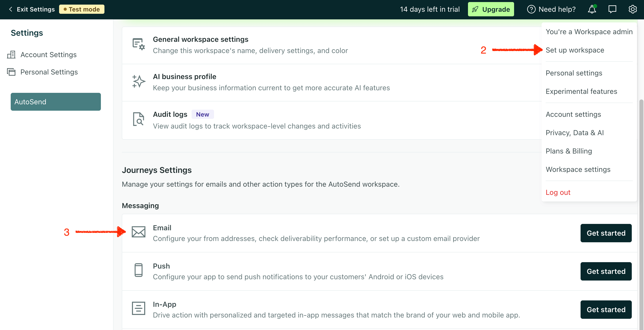
Task: Click the notification bell icon
Action: [x=592, y=9]
